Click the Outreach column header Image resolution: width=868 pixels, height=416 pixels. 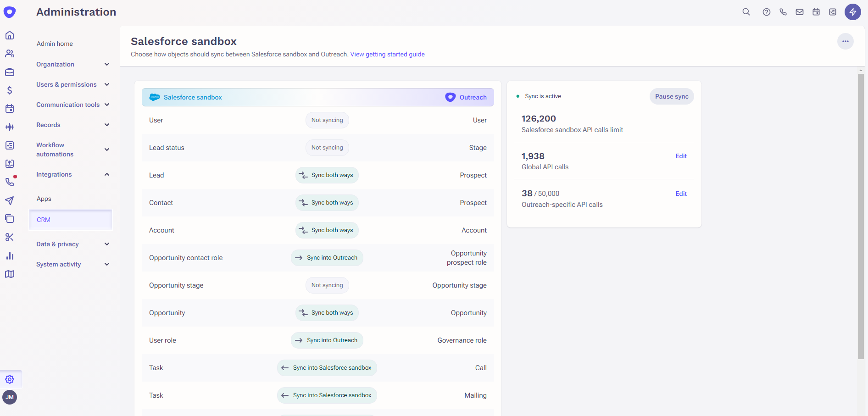466,97
